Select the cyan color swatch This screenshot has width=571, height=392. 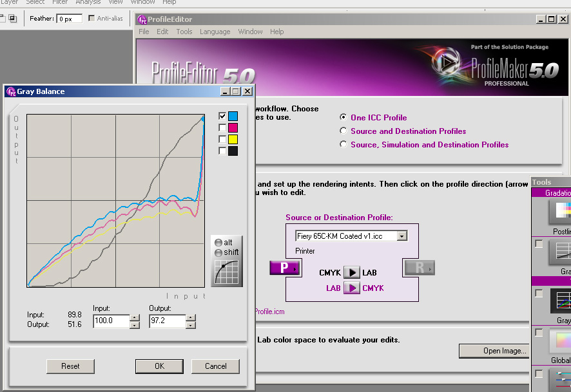(233, 116)
